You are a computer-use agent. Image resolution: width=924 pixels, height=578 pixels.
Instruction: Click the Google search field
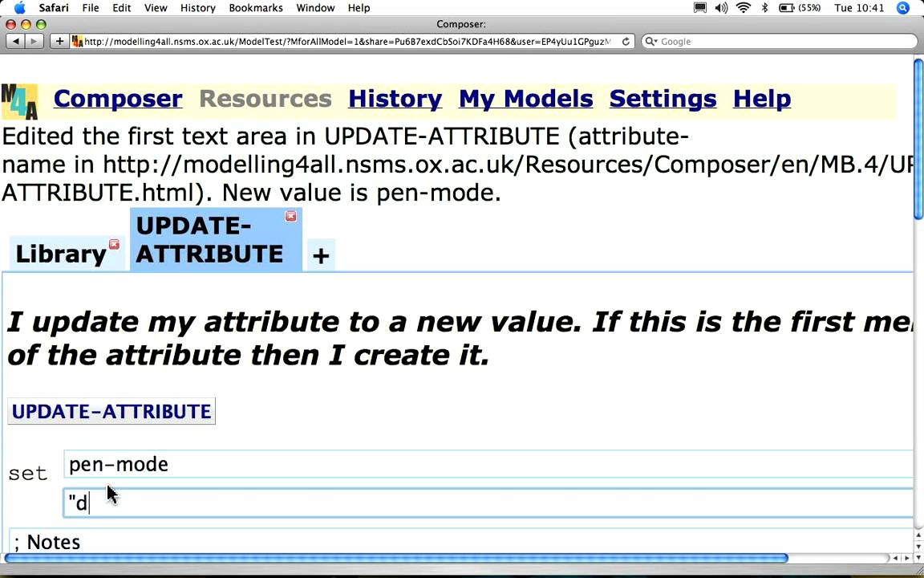tap(779, 41)
